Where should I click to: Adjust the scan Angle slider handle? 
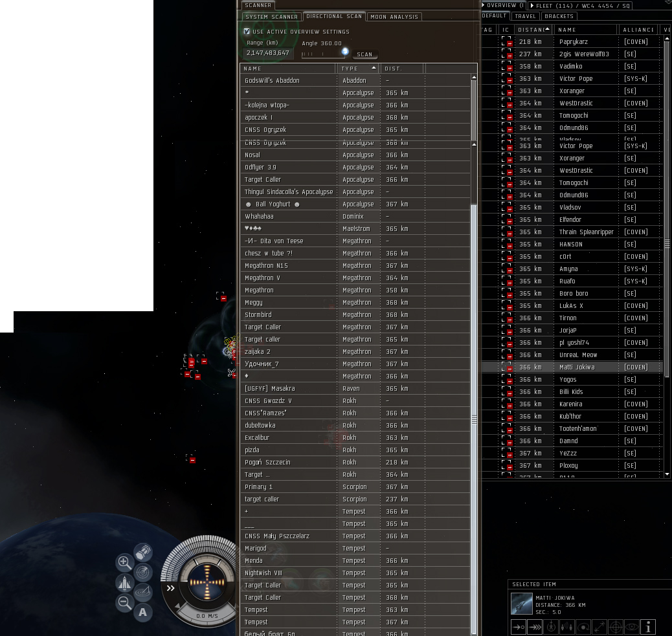345,51
